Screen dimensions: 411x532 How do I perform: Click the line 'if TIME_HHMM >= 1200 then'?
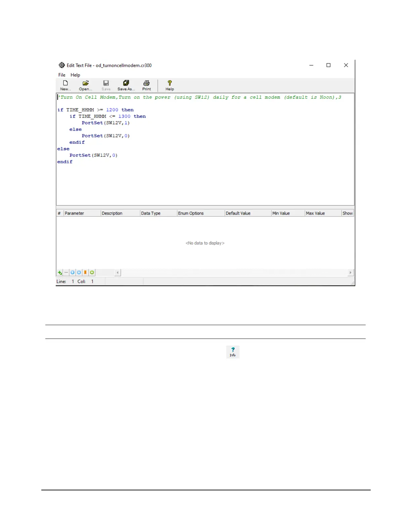(95, 110)
